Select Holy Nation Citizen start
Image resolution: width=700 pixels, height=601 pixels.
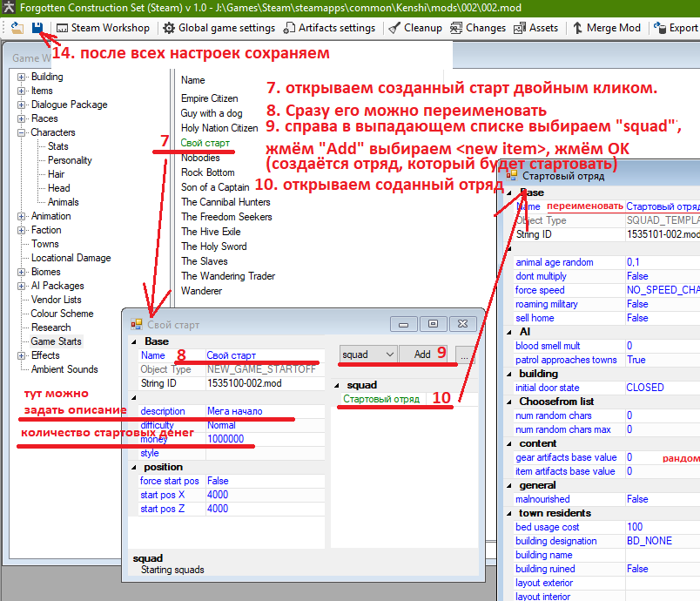[219, 128]
